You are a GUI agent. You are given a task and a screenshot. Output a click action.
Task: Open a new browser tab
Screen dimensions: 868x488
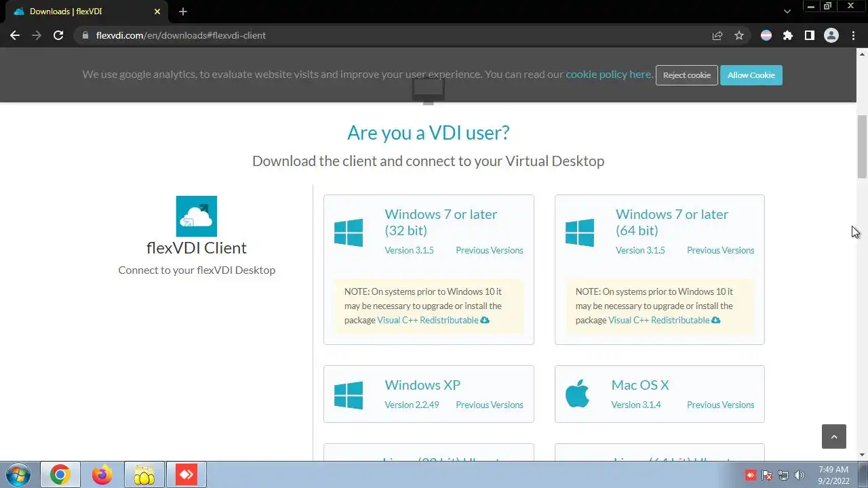coord(183,12)
